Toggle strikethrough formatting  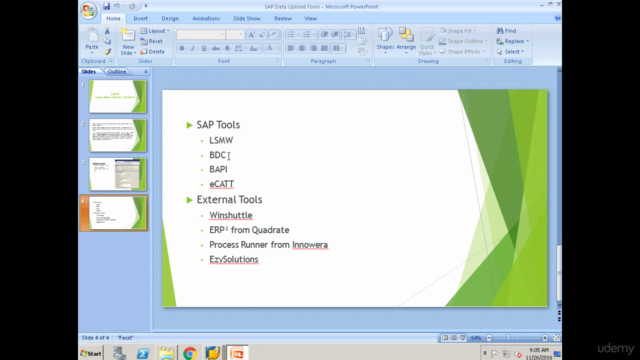[x=216, y=48]
